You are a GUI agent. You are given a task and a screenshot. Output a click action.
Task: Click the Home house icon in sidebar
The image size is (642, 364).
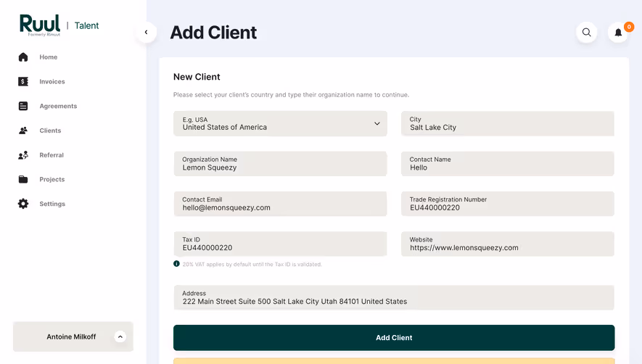click(x=23, y=57)
